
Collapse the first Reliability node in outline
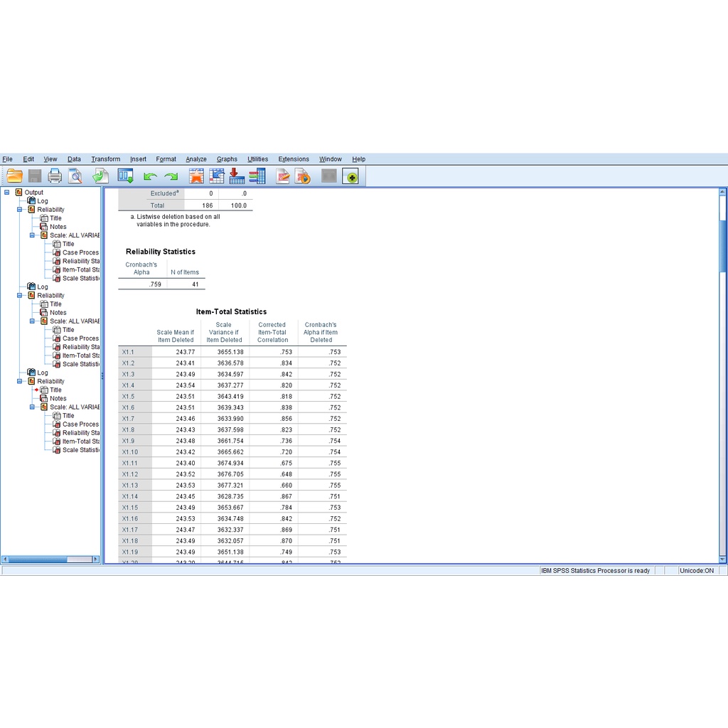(20, 210)
